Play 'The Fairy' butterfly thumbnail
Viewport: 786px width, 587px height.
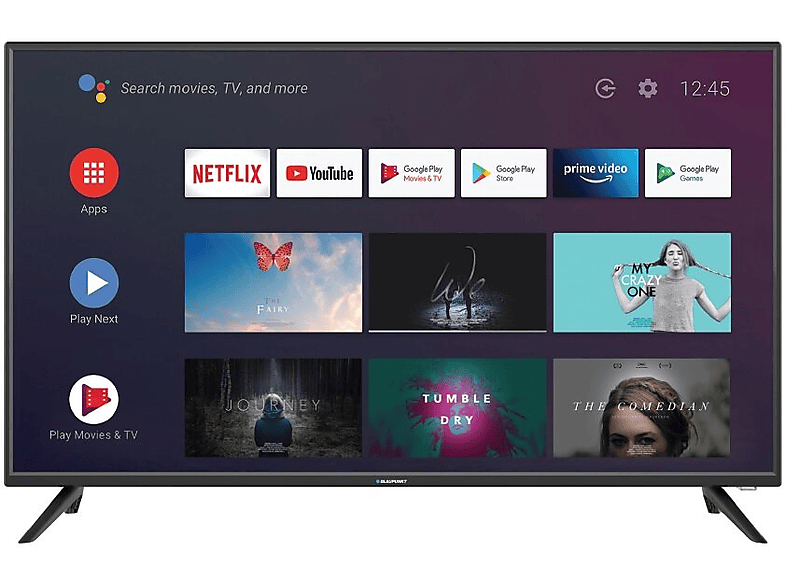[x=273, y=282]
